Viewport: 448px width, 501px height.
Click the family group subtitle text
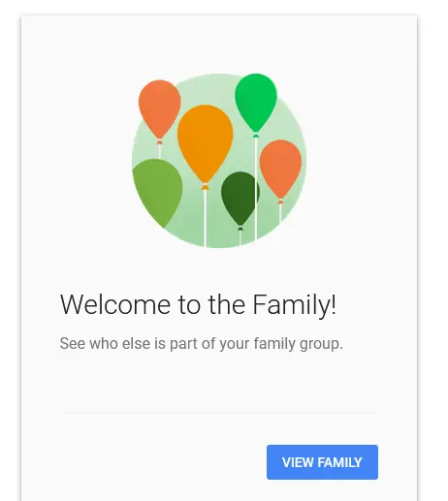[x=201, y=343]
